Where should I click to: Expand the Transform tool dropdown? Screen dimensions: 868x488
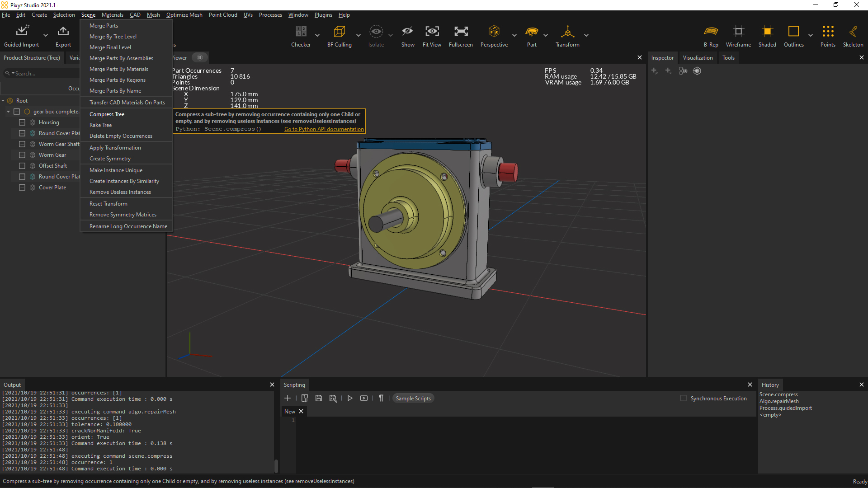click(x=586, y=35)
